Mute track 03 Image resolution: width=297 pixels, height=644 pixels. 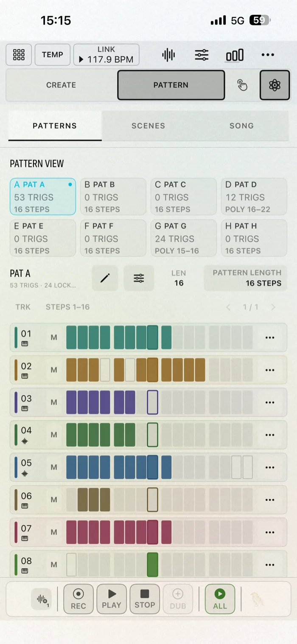[54, 402]
